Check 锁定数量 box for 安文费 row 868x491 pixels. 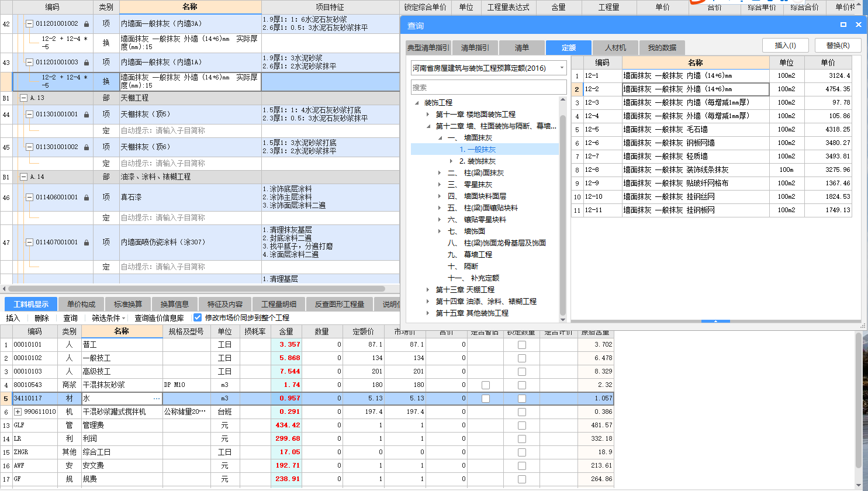click(522, 466)
